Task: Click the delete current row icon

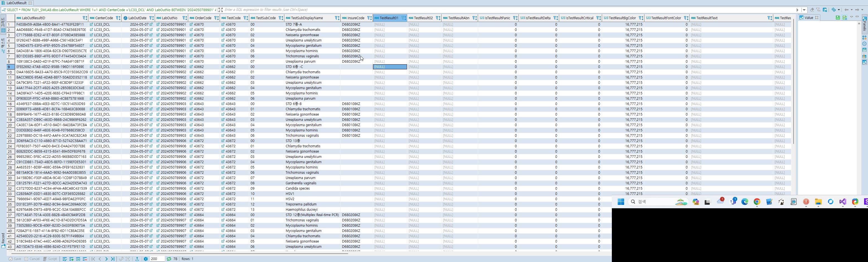Action: pos(84,259)
